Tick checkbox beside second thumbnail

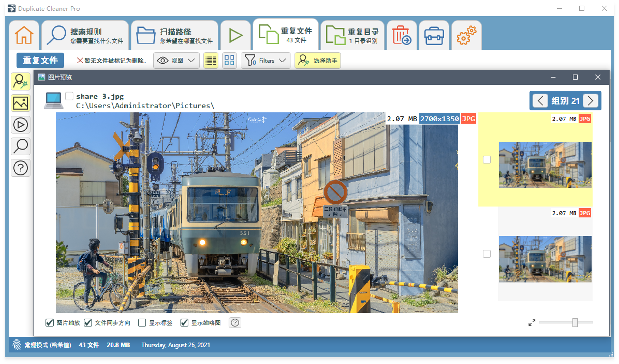(487, 254)
